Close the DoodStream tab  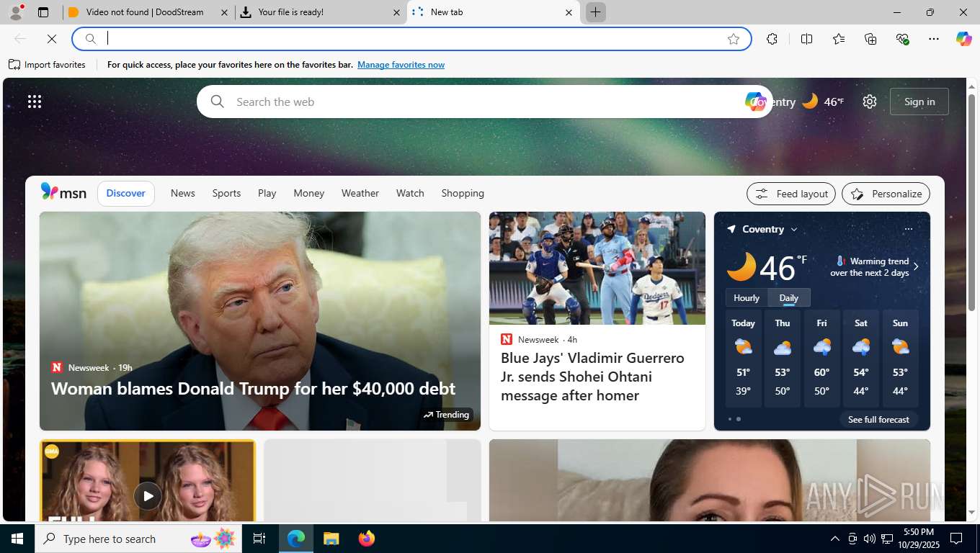[224, 12]
